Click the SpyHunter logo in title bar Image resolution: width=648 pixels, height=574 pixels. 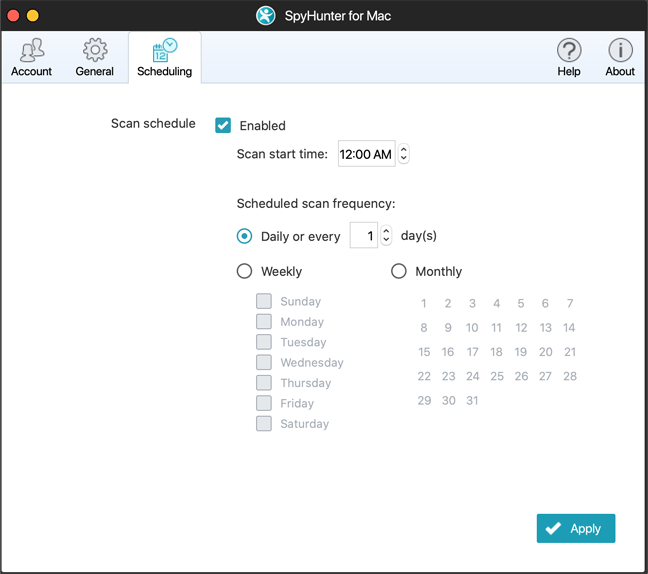click(x=266, y=16)
